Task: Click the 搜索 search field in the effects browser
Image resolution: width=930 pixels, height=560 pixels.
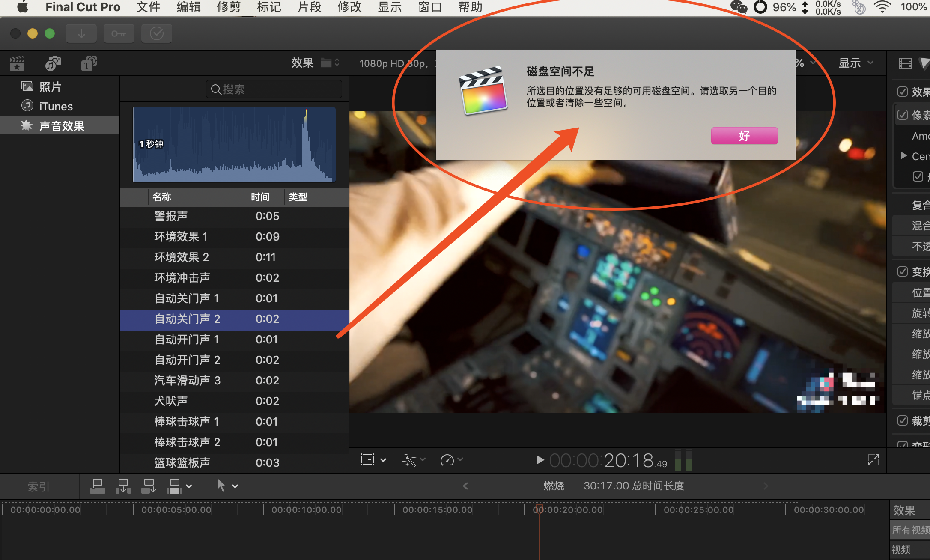Action: 274,89
